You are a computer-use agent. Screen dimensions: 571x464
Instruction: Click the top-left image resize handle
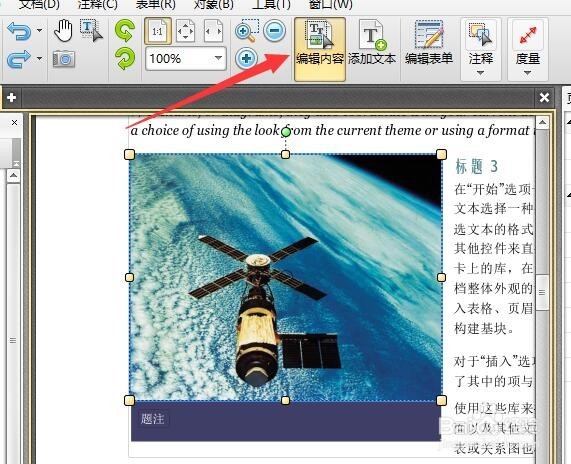130,154
